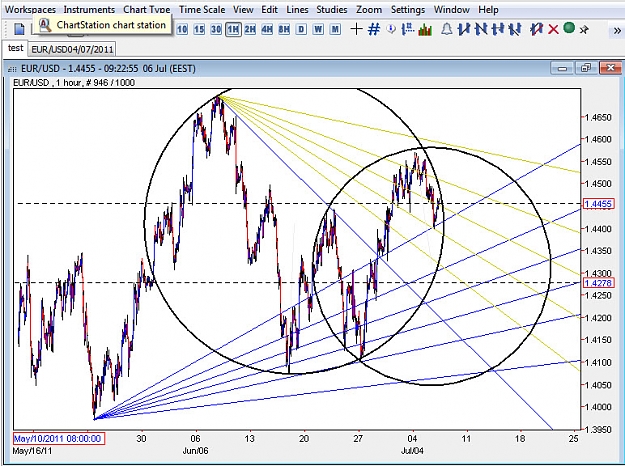Open the Zoom menu
This screenshot has height=466, width=625.
pyautogui.click(x=369, y=9)
